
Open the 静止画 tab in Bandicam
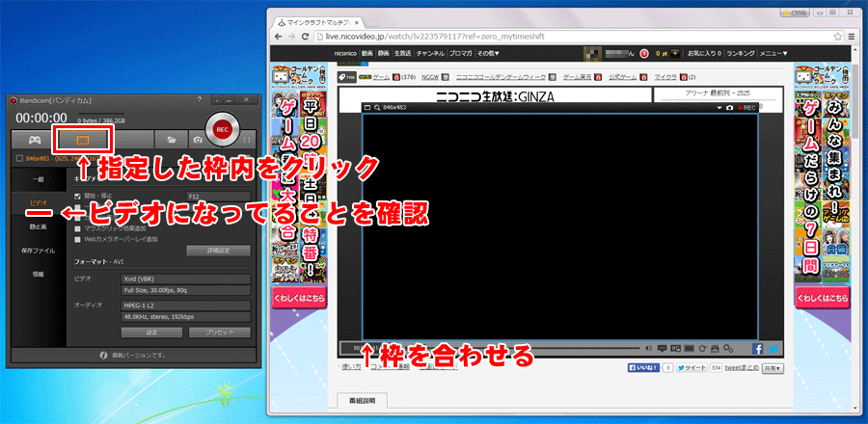click(39, 226)
